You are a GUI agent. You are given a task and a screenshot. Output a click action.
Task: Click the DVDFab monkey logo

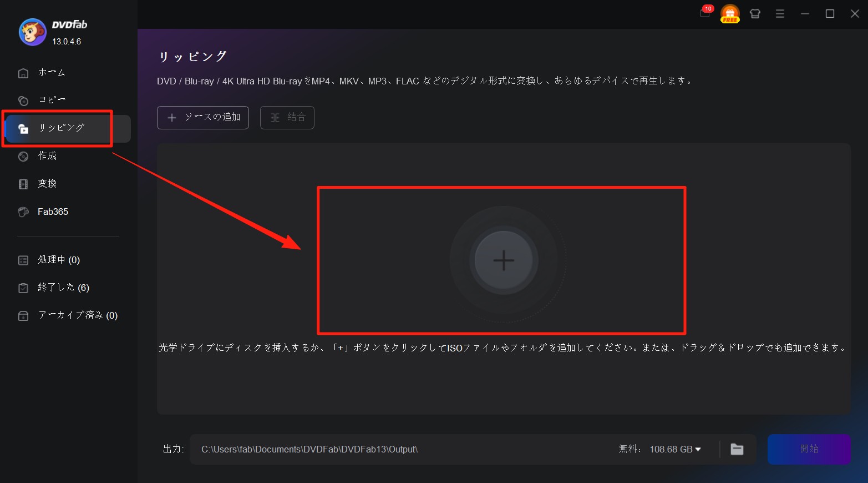pyautogui.click(x=32, y=32)
